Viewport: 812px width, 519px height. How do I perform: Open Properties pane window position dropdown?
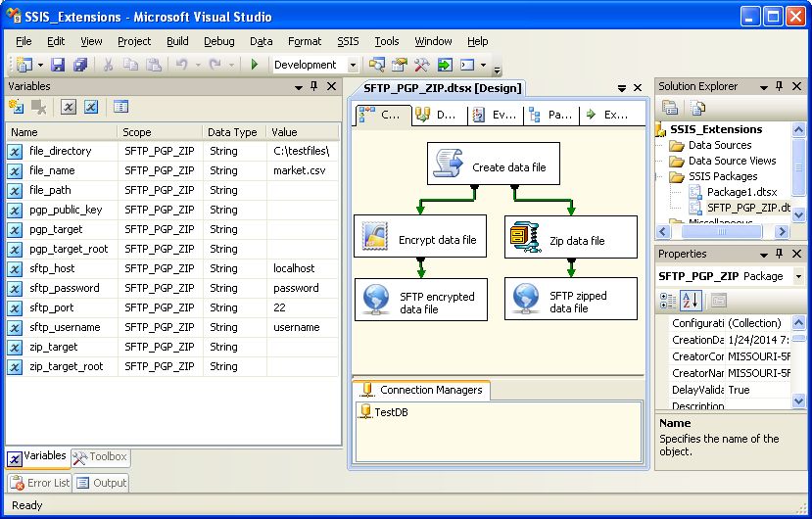[763, 255]
